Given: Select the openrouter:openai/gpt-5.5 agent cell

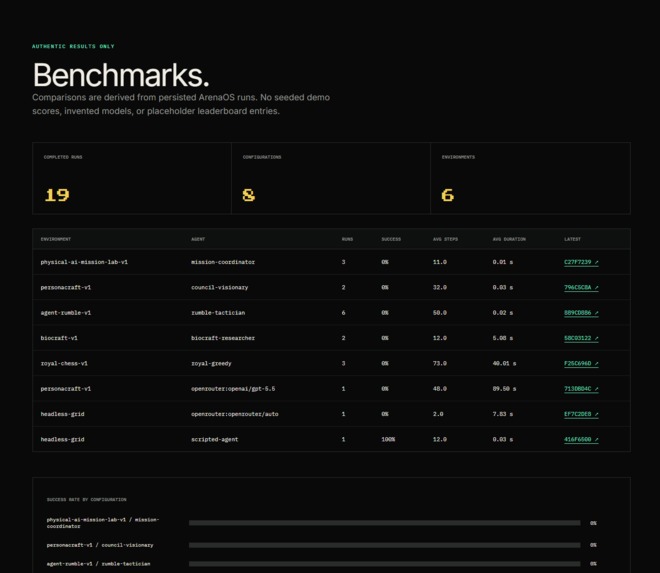Looking at the screenshot, I should (x=233, y=388).
